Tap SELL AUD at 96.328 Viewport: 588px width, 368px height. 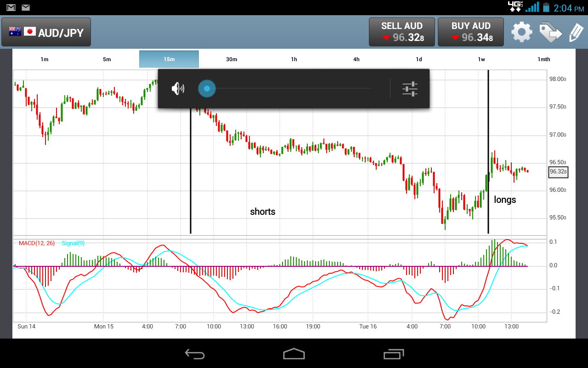click(401, 32)
